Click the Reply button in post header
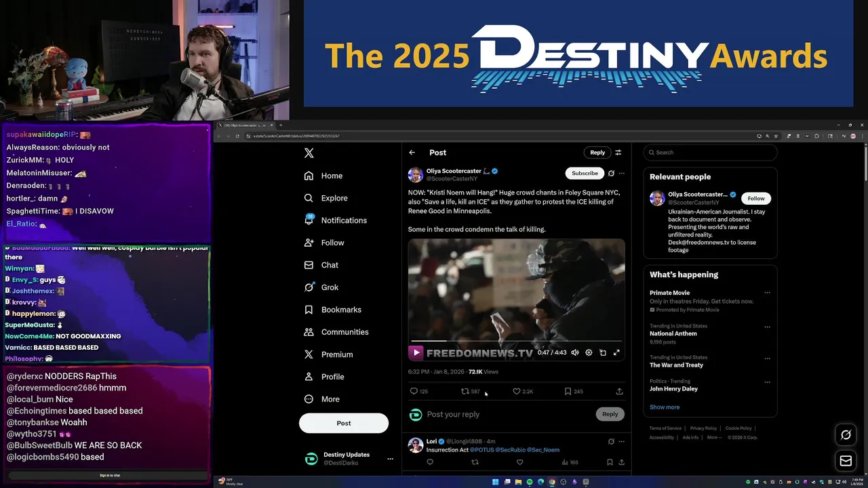The image size is (868, 488). (x=597, y=152)
